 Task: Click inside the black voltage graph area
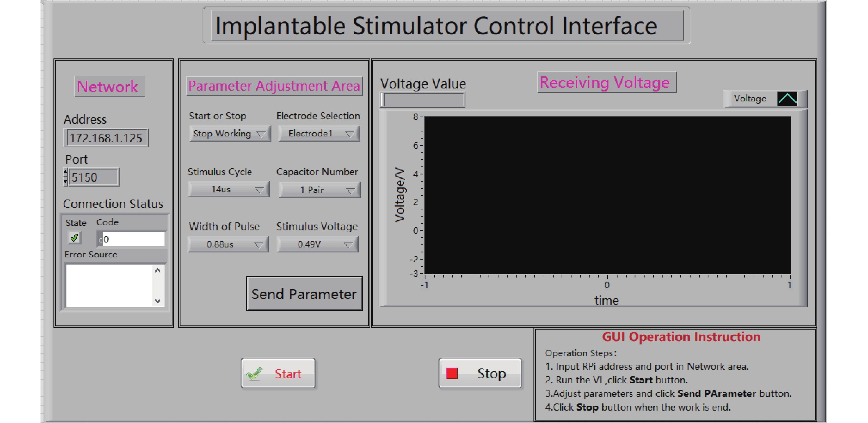click(x=607, y=195)
